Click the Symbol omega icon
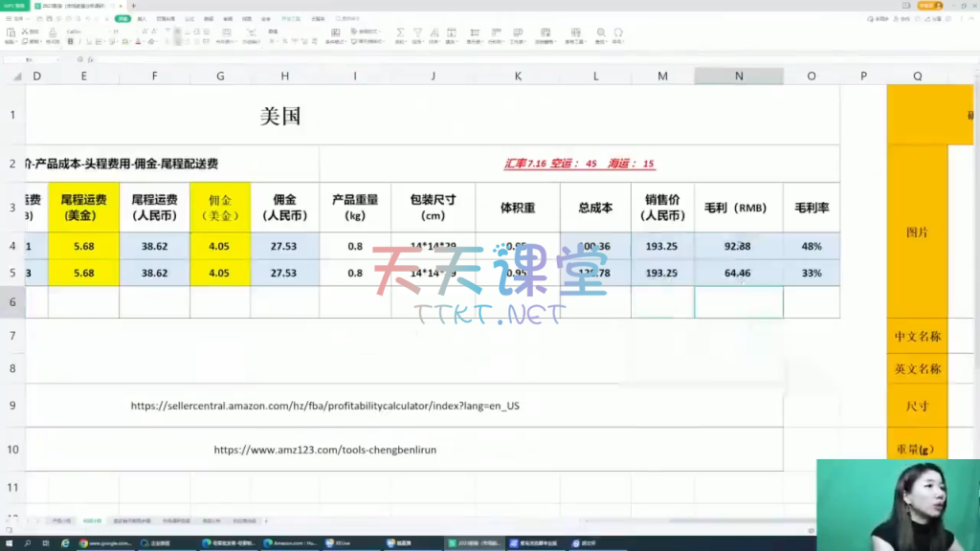 tap(618, 32)
